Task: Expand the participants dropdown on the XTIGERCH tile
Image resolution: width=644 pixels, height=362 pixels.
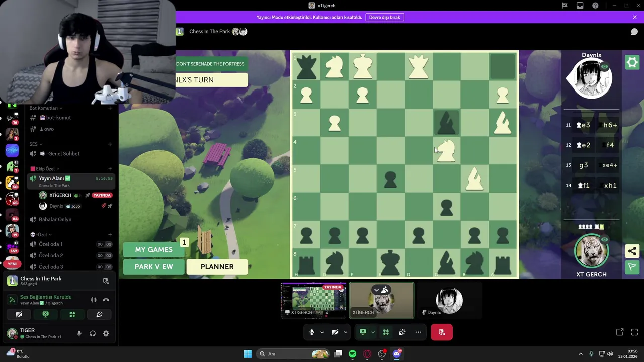Action: 376,290
